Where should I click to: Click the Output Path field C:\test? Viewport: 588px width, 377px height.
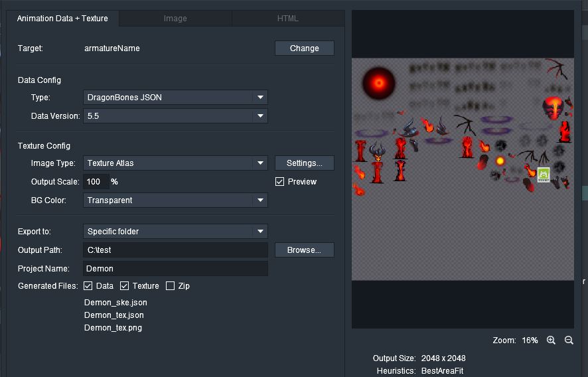[x=175, y=250]
